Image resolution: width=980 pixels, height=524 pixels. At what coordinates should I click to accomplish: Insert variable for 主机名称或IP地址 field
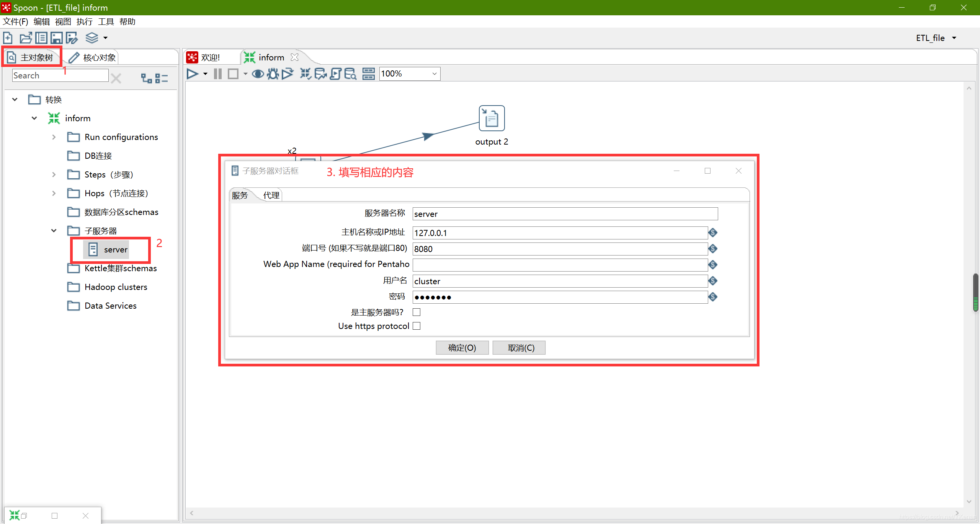tap(712, 233)
